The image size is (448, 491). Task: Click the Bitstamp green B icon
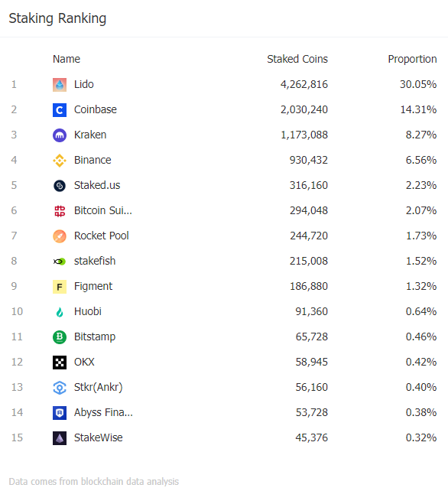pyautogui.click(x=60, y=337)
